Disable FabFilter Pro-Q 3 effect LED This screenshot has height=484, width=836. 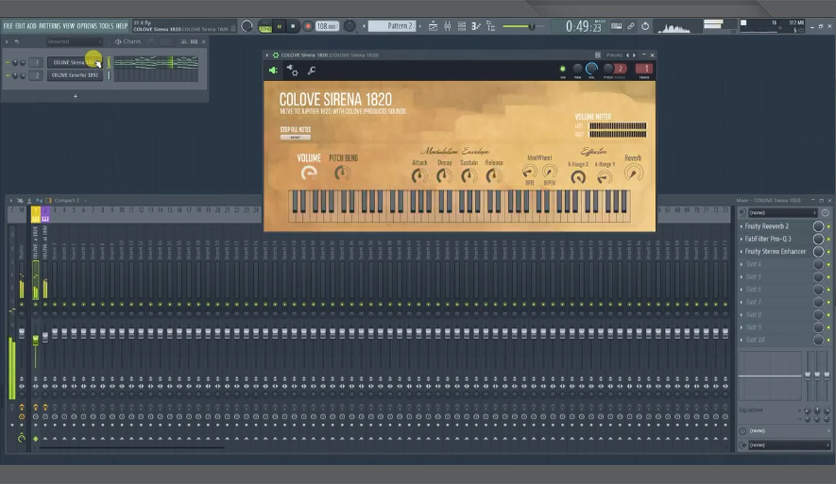(x=829, y=239)
